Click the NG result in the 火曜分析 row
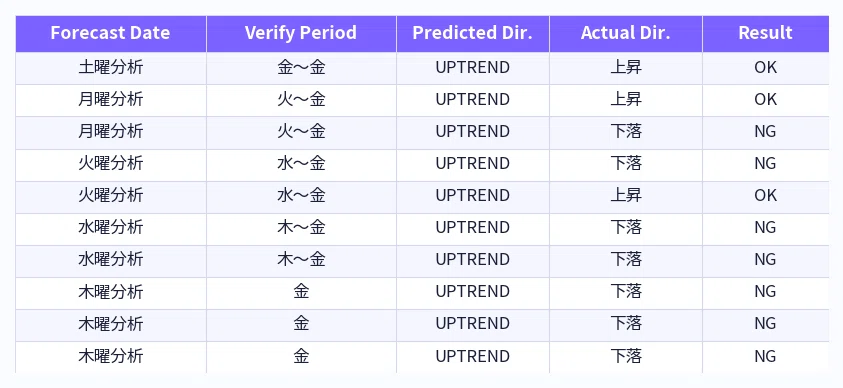The image size is (843, 388). [x=766, y=163]
